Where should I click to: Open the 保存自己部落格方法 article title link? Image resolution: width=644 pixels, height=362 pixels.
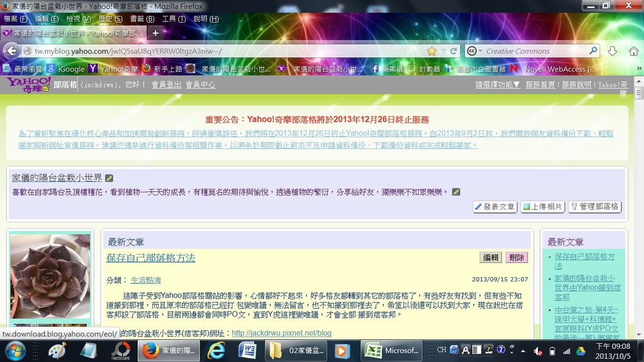pyautogui.click(x=151, y=258)
